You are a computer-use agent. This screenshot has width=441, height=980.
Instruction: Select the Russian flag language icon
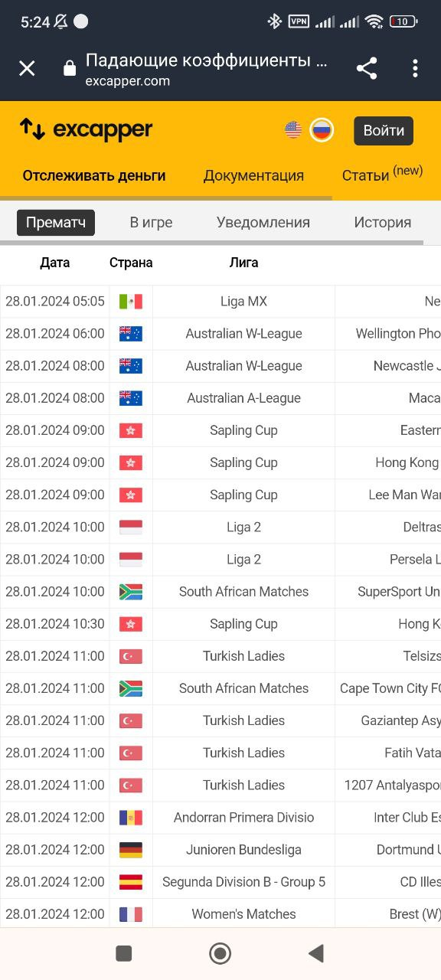(x=321, y=129)
